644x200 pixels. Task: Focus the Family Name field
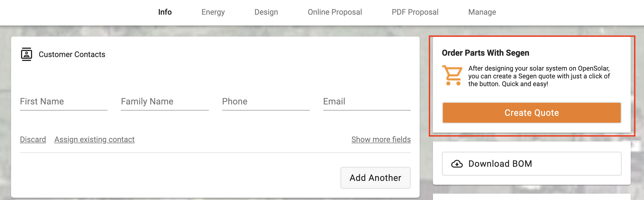[165, 102]
